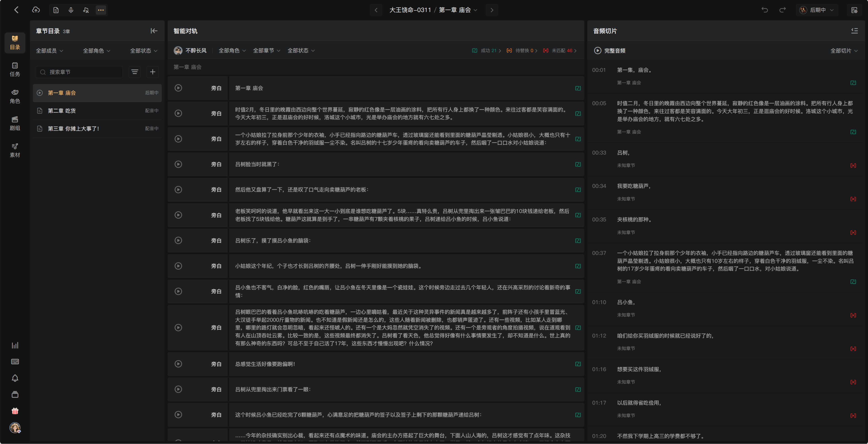
Task: Open the 全部切片 dropdown
Action: pyautogui.click(x=844, y=51)
